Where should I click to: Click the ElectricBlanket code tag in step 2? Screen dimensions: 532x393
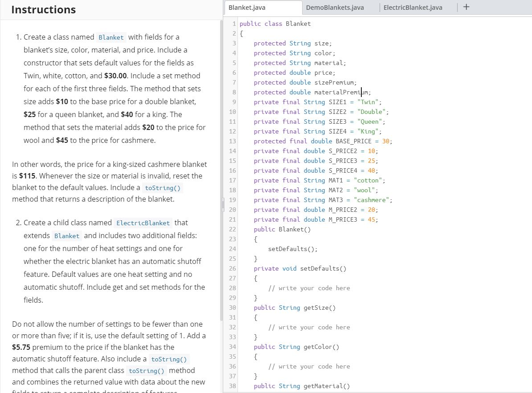click(x=143, y=223)
